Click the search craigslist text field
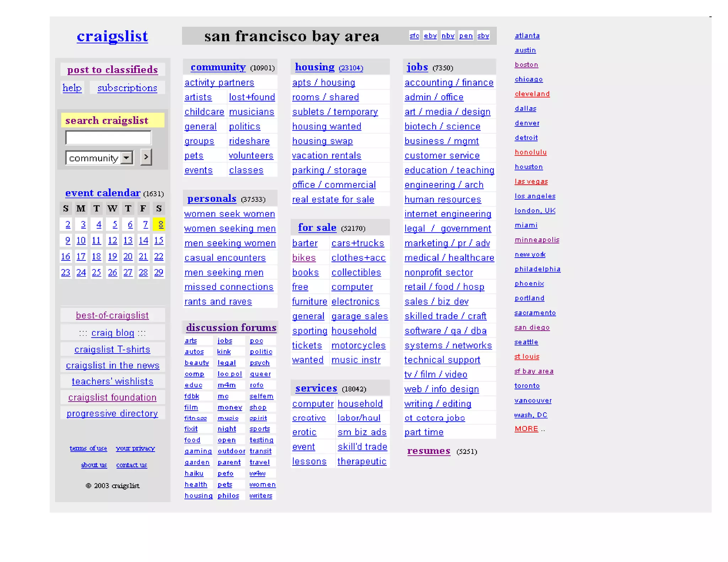The width and height of the screenshot is (728, 562). [x=108, y=138]
